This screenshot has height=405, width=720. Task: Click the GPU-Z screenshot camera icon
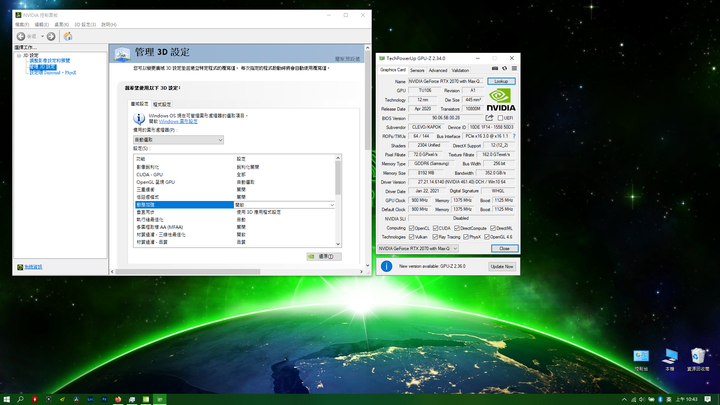tap(495, 68)
